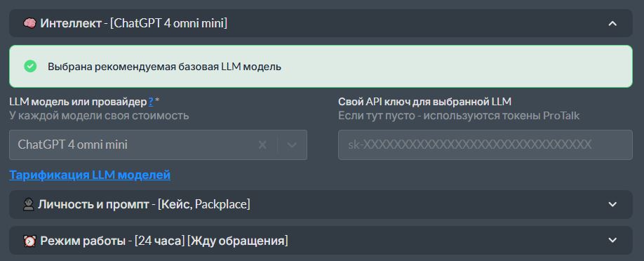Click the green checkmark success icon
This screenshot has height=261, width=644.
point(30,66)
